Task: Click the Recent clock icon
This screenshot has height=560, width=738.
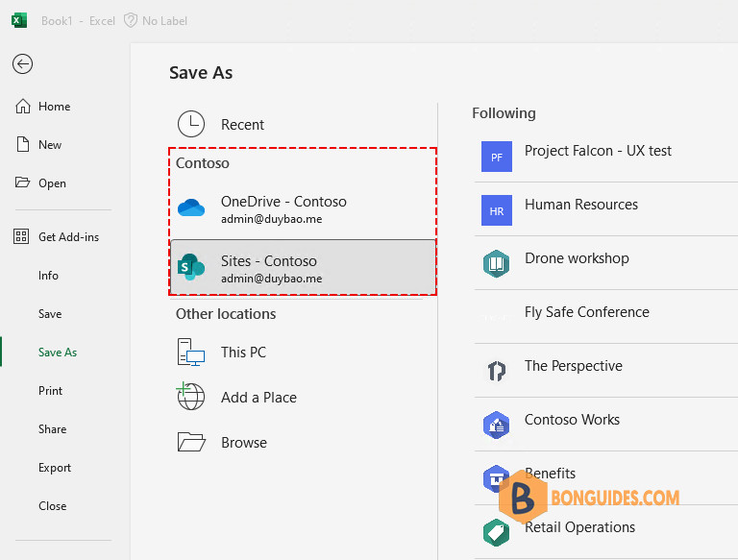Action: pos(191,124)
